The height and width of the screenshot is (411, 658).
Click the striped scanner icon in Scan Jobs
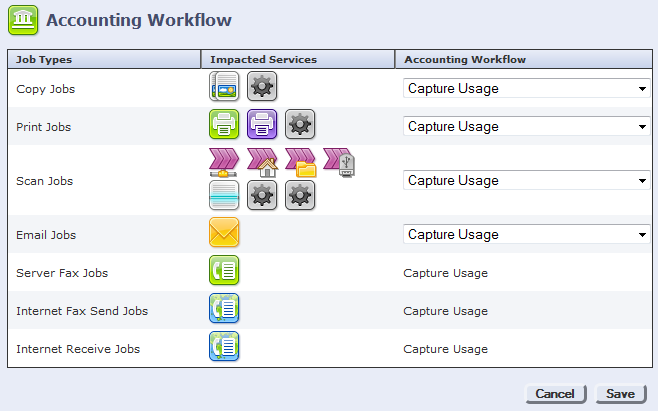[x=224, y=195]
